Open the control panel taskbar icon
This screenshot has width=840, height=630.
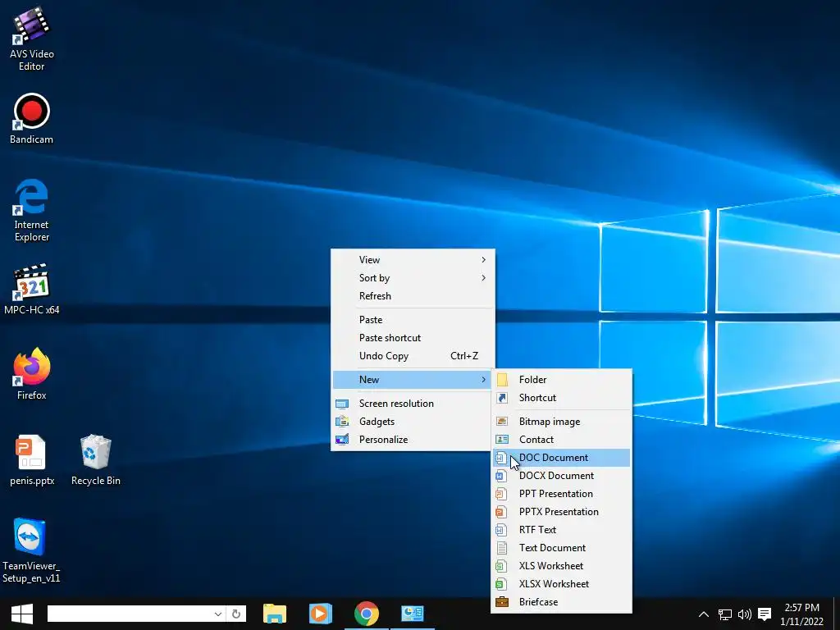click(412, 614)
